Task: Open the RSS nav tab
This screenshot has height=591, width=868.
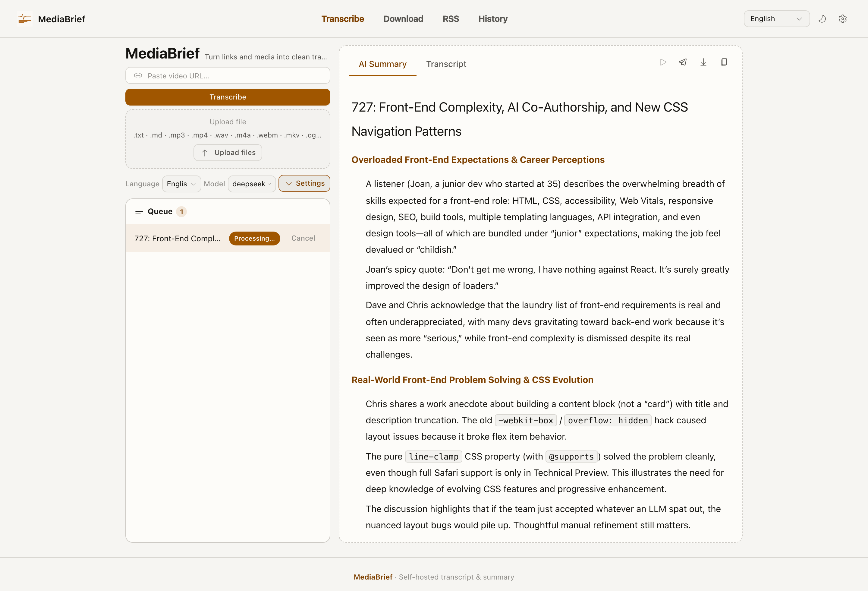Action: (x=451, y=19)
